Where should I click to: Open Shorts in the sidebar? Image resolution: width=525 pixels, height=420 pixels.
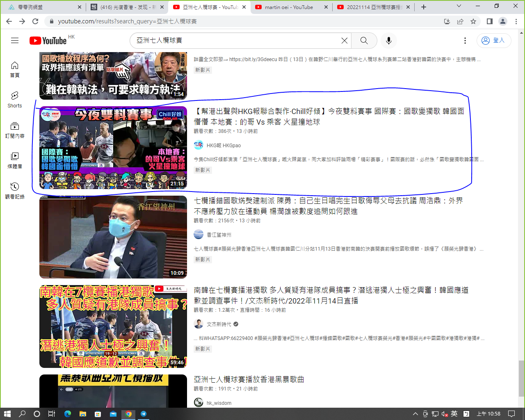[15, 100]
